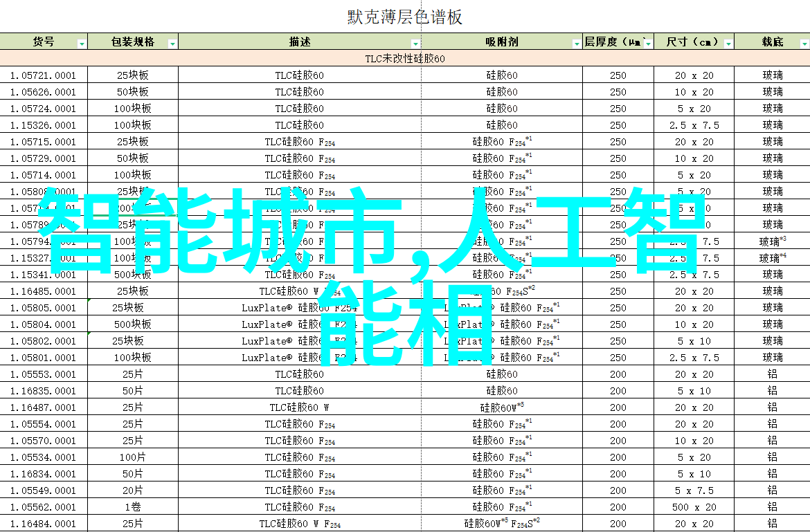Open the 载底 column filter dropdown

tap(803, 44)
